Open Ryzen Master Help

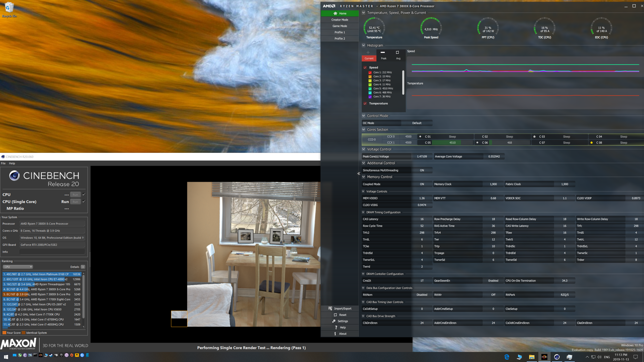340,327
